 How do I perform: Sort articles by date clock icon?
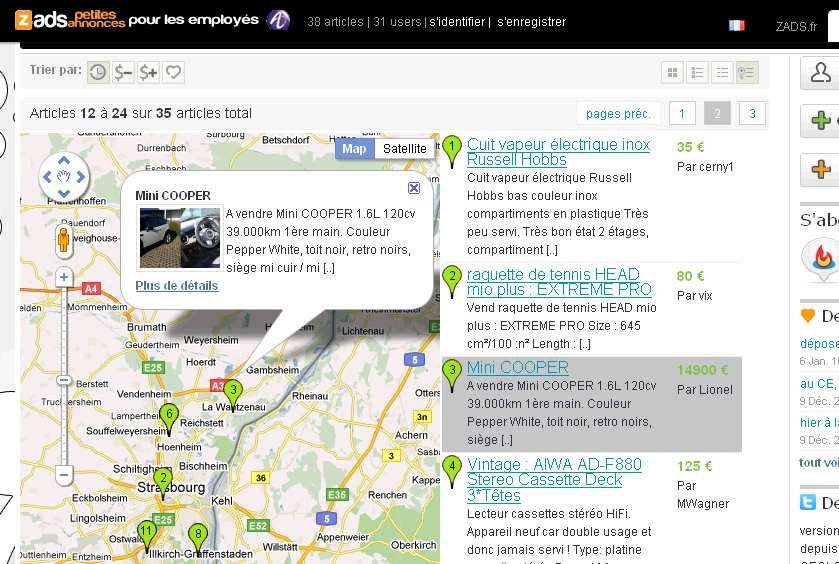pos(98,72)
